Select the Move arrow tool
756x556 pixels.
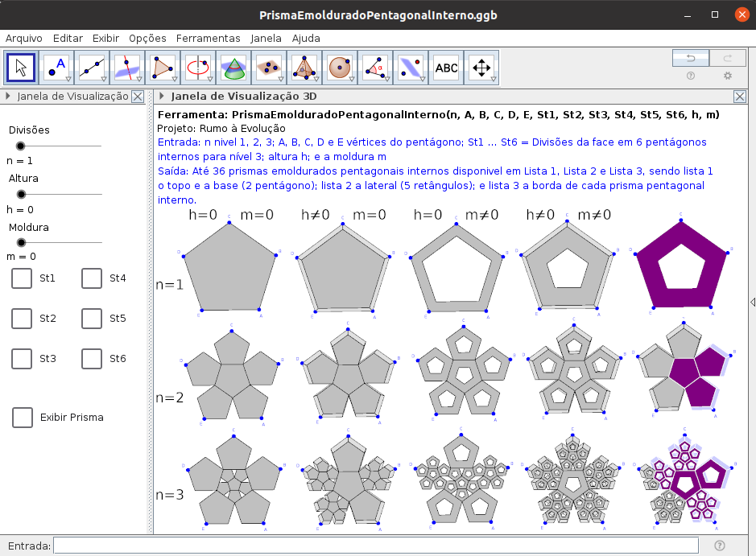coord(21,68)
